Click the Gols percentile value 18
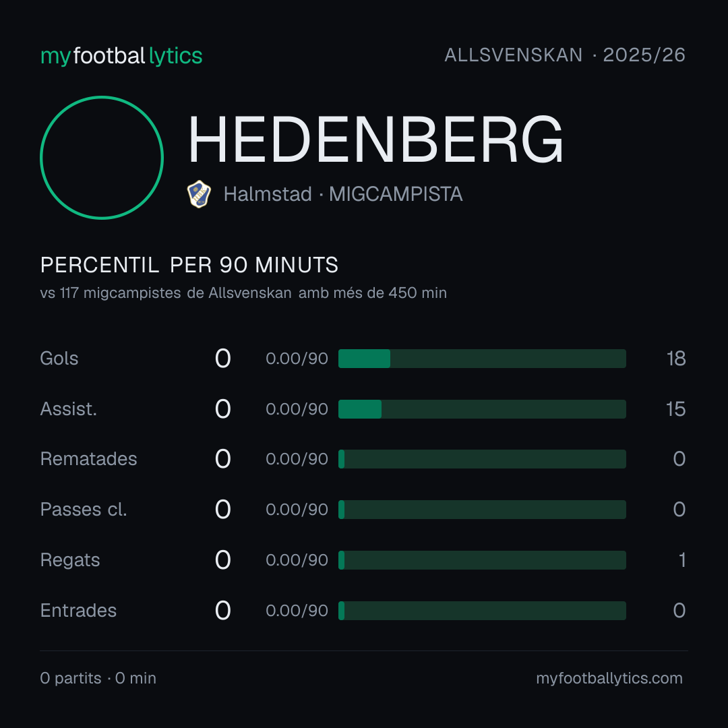Image resolution: width=728 pixels, height=728 pixels. pyautogui.click(x=676, y=359)
